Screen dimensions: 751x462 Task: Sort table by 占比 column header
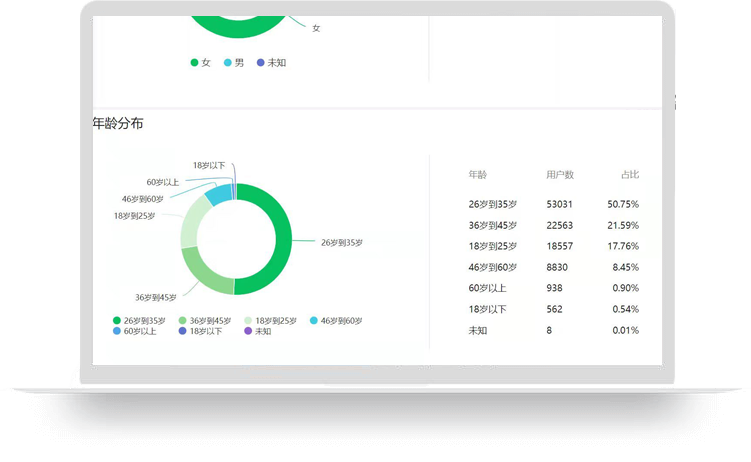629,175
